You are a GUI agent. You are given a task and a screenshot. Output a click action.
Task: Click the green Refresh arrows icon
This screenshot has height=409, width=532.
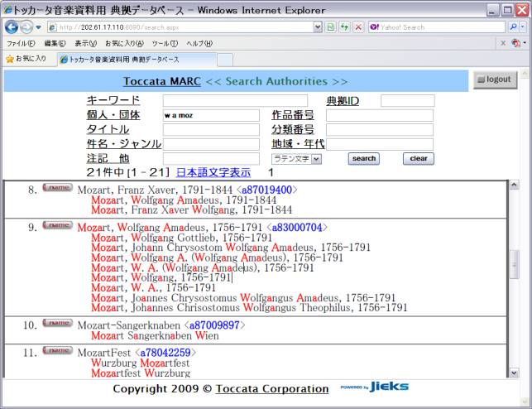point(344,27)
